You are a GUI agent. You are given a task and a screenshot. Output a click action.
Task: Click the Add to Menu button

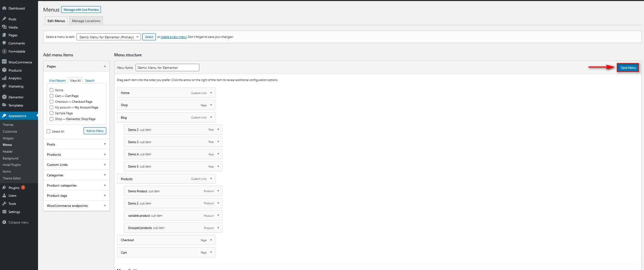(95, 131)
